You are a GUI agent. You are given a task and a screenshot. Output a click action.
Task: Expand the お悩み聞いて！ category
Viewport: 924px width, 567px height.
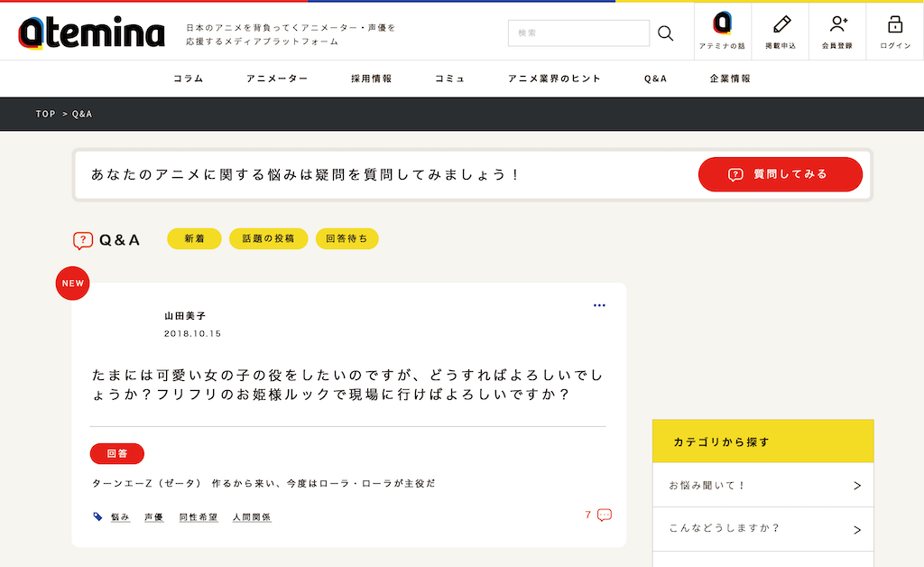tap(762, 486)
